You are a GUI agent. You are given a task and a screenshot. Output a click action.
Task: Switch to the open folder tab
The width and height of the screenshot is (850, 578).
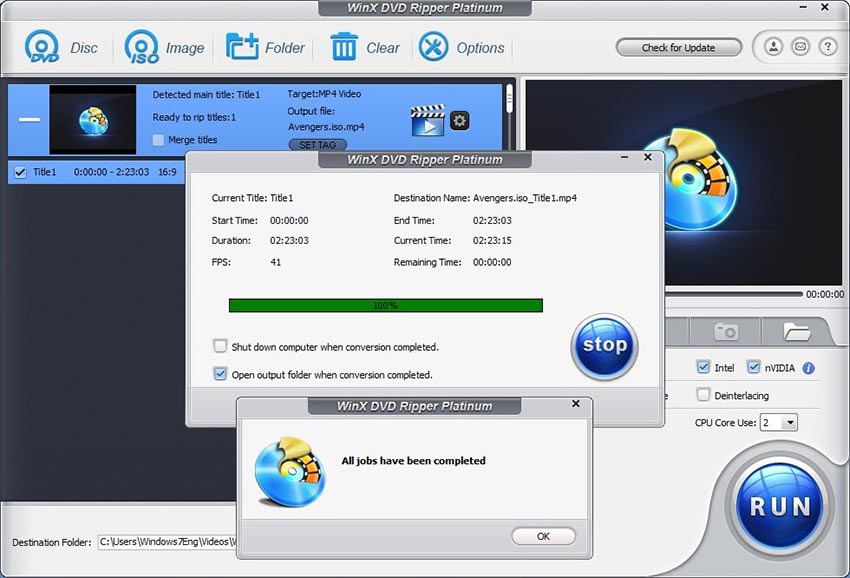click(796, 331)
